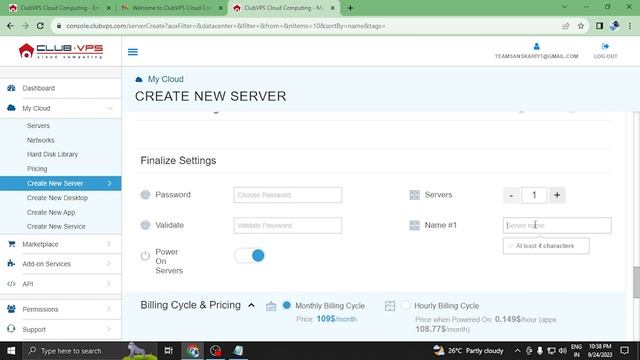Click the share page icon in address bar
Screen dimensions: 640x360
pos(566,26)
